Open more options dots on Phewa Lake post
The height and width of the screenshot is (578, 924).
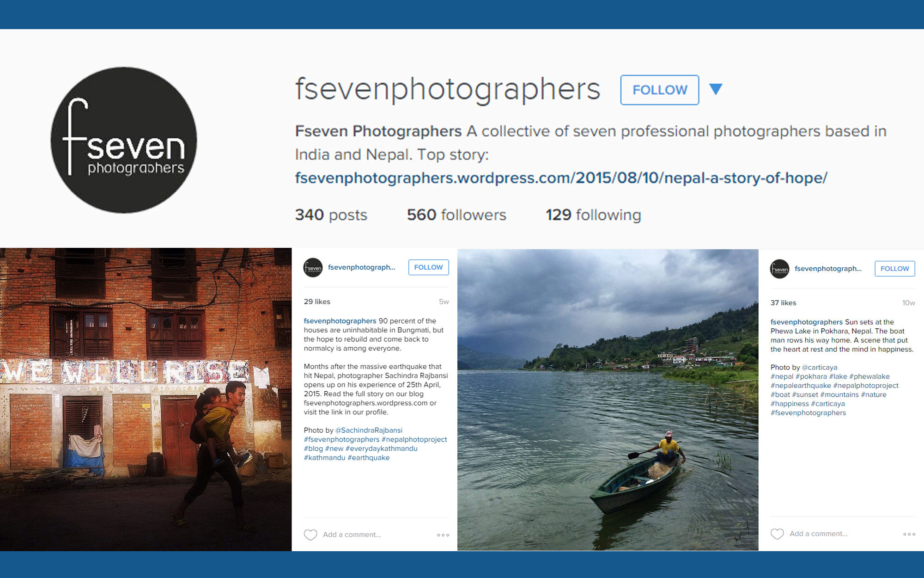[x=909, y=534]
